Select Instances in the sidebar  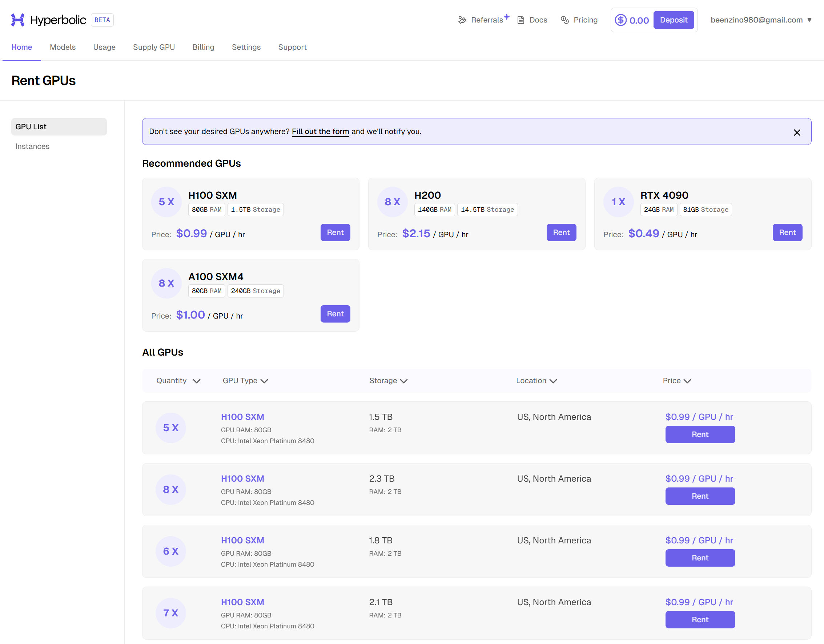(32, 146)
